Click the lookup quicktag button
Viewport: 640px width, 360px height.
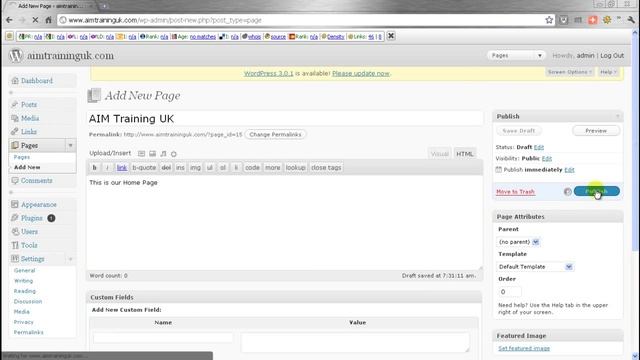(296, 168)
